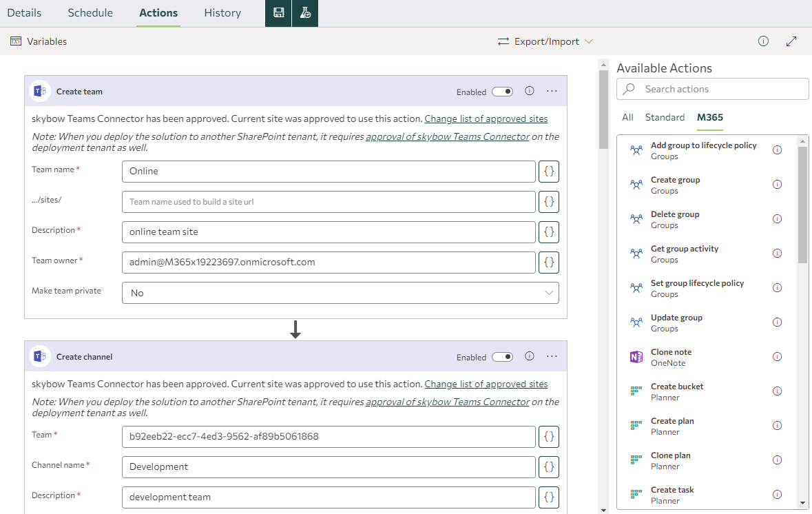Choose the Create task Planner action

point(705,495)
